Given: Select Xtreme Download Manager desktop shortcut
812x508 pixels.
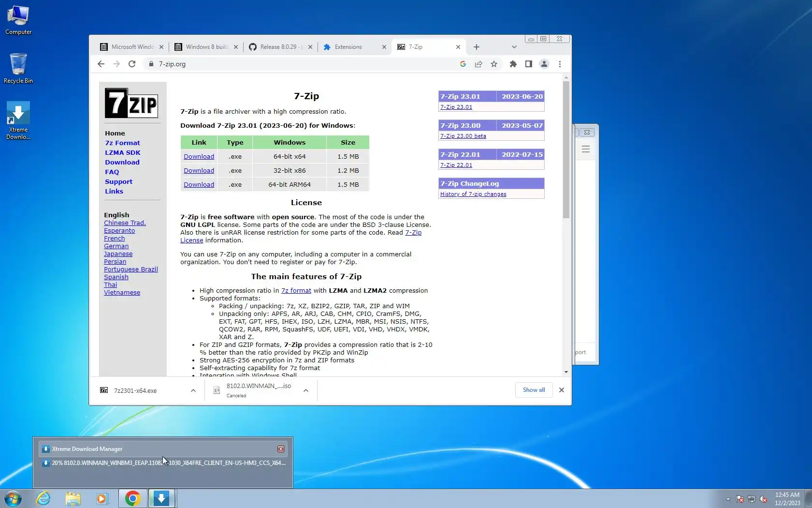Looking at the screenshot, I should (18, 120).
